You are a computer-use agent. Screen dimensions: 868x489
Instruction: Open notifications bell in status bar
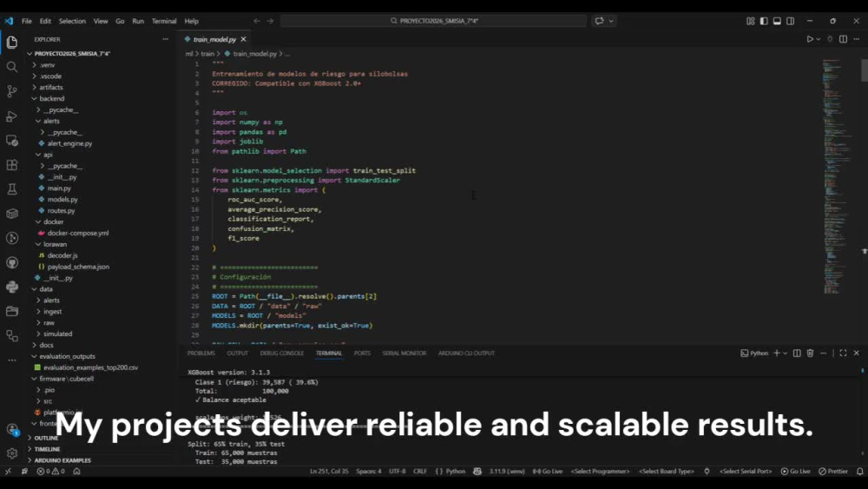click(x=859, y=472)
